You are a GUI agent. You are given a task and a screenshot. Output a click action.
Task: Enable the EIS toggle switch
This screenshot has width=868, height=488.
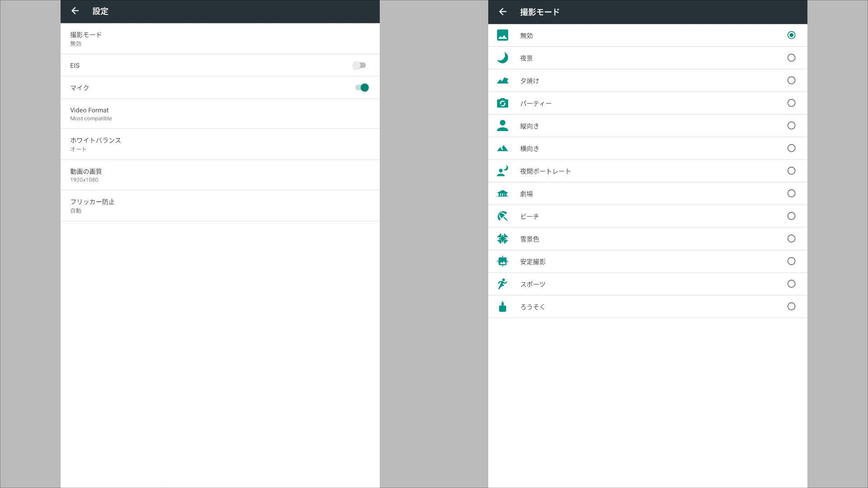(x=359, y=66)
